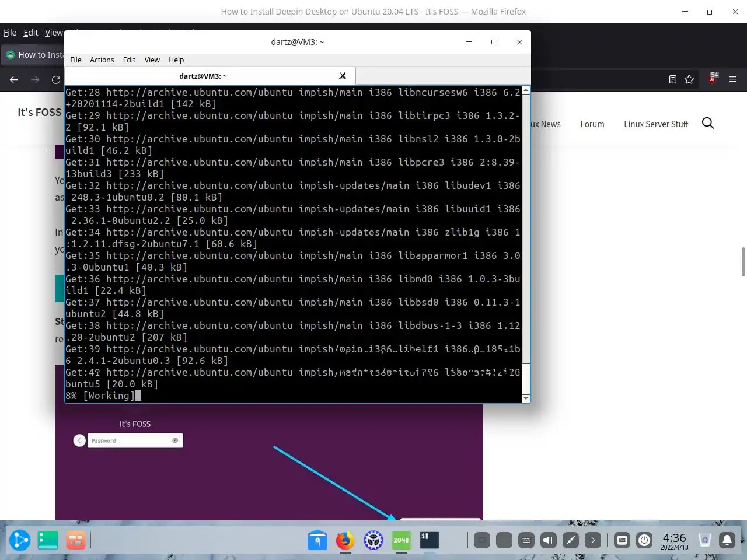
Task: Reload the page in Firefox
Action: [x=56, y=79]
